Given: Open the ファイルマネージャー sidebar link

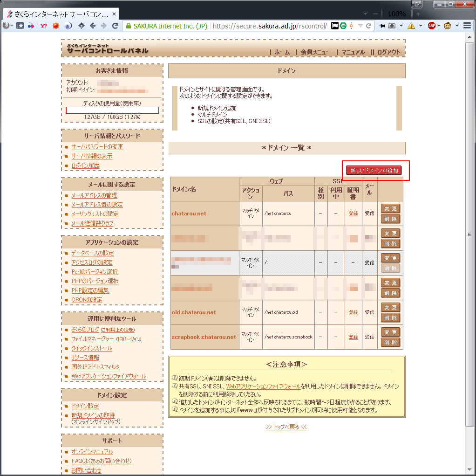Looking at the screenshot, I should (x=93, y=339).
